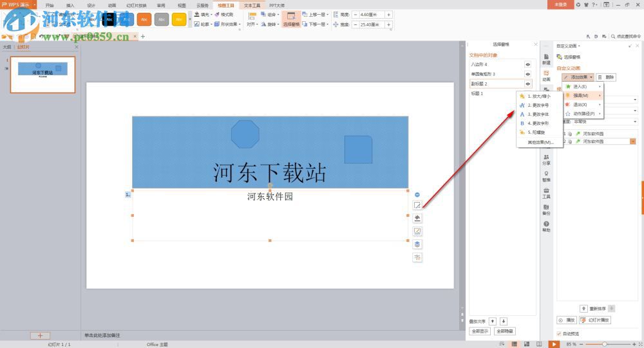Open the 备份 backup sidebar icon
Viewport: 644px width, 348px height.
(x=546, y=210)
